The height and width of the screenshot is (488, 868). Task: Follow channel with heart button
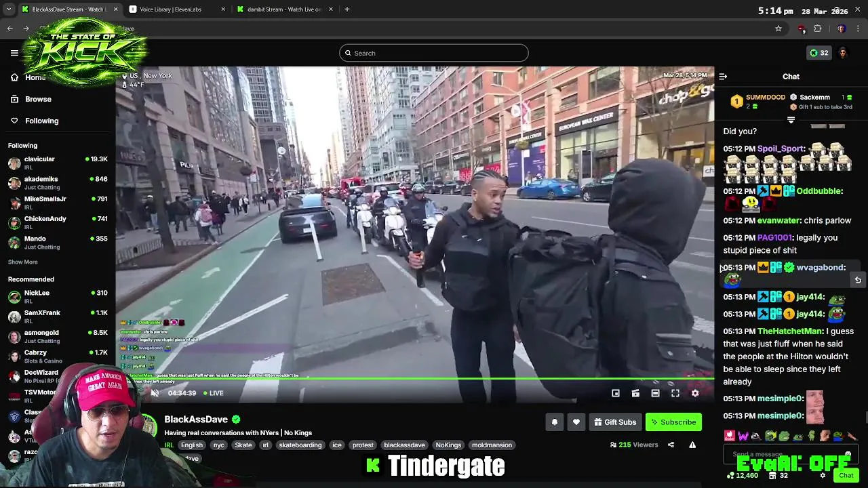[x=576, y=422]
